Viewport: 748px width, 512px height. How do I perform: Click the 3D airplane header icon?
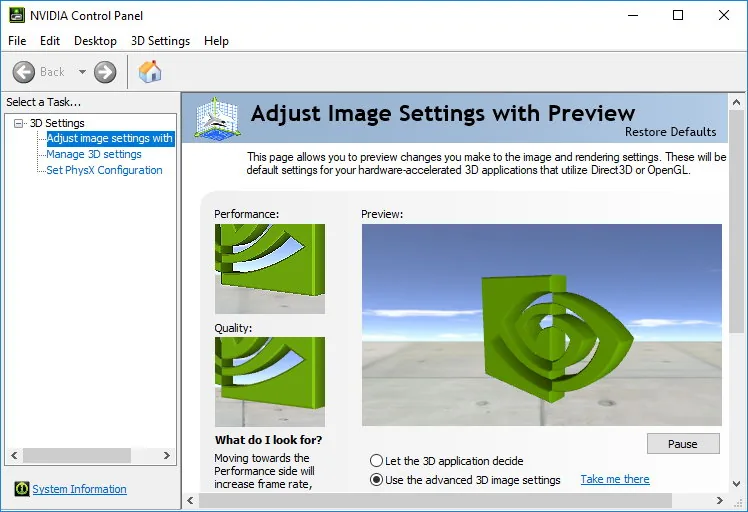click(218, 118)
